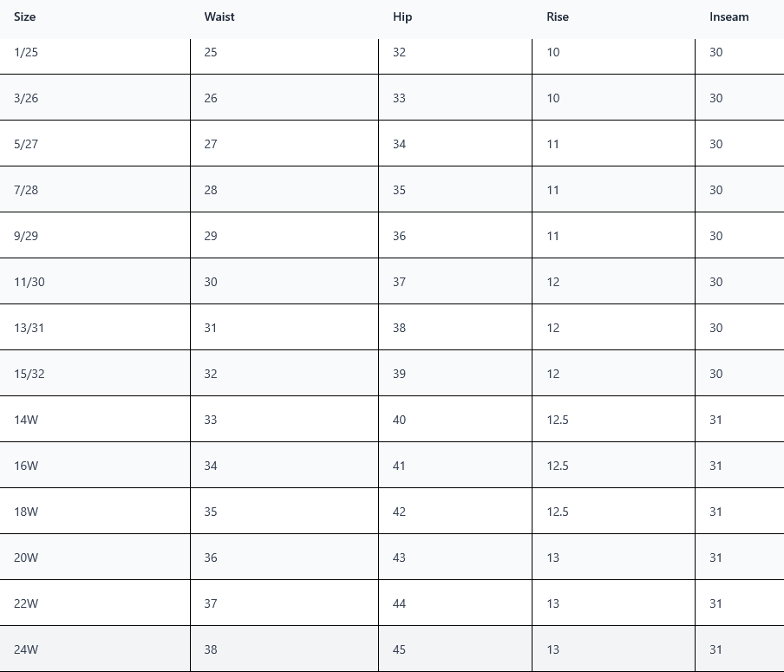Select the highlighted 24W size cell
The width and height of the screenshot is (784, 672).
coord(95,650)
